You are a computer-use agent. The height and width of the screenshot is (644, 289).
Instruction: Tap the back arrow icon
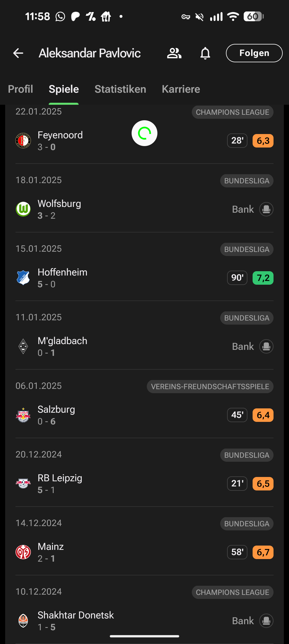18,53
